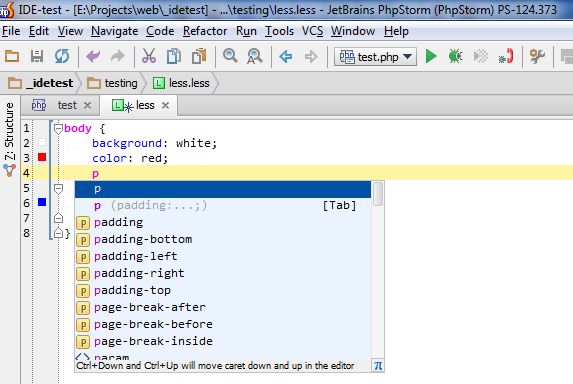This screenshot has height=384, width=573.
Task: Click the fold end marker on line 8
Action: point(58,233)
